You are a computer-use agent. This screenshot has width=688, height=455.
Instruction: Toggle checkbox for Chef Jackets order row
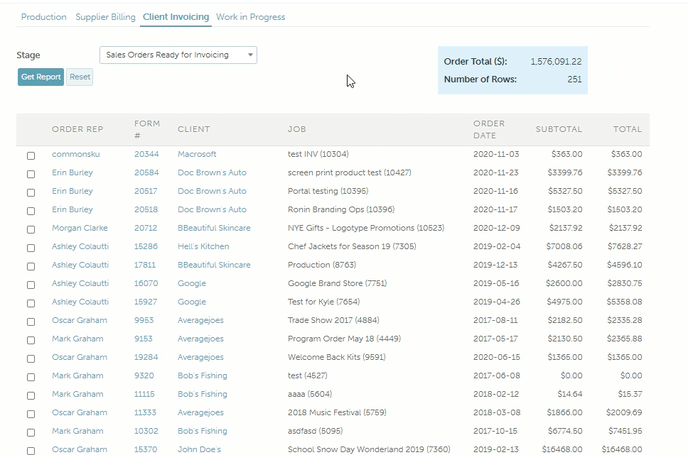pyautogui.click(x=31, y=247)
